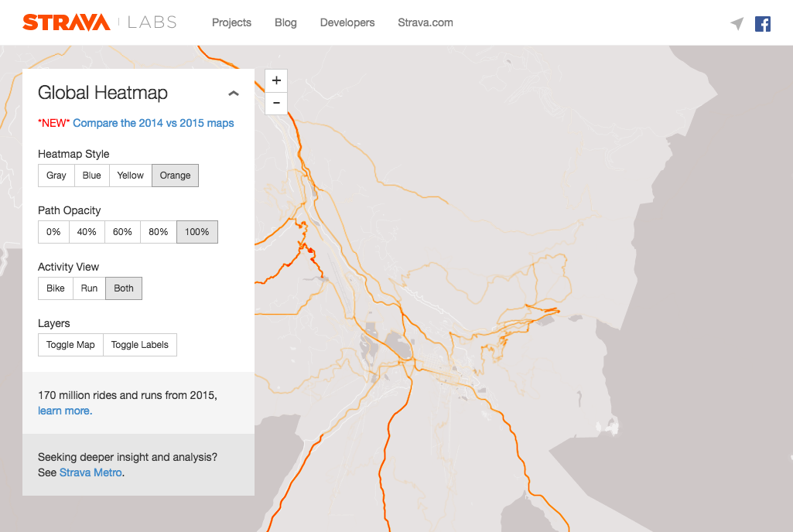Image resolution: width=793 pixels, height=532 pixels.
Task: Show Both activity types
Action: [x=124, y=288]
